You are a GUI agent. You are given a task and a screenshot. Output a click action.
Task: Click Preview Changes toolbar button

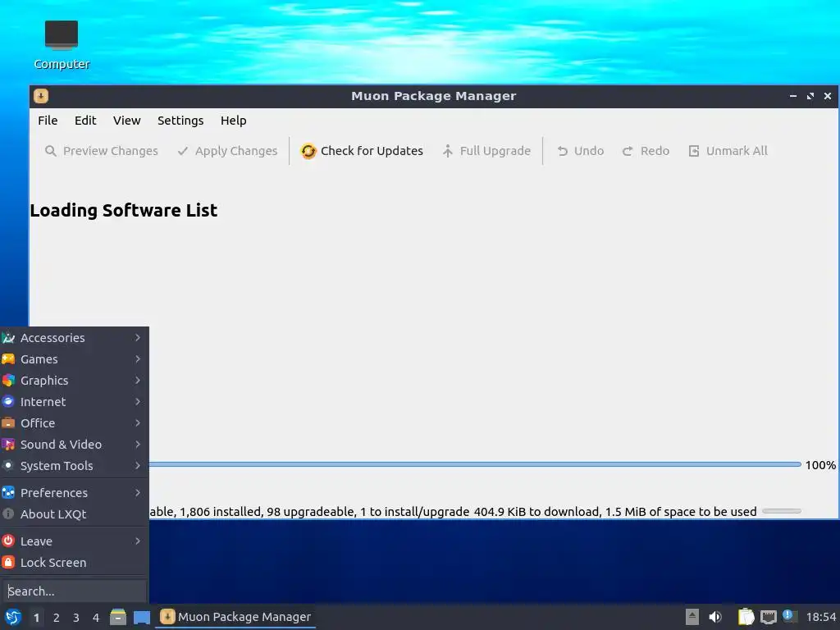click(x=101, y=151)
